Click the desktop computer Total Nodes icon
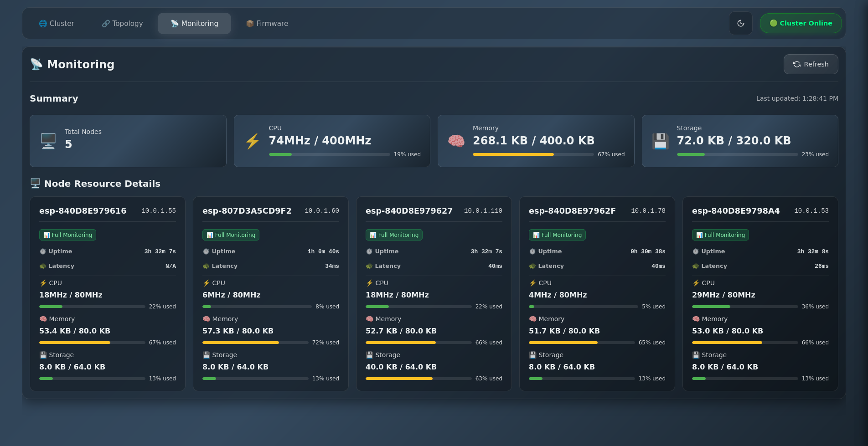This screenshot has height=446, width=868. pos(47,140)
